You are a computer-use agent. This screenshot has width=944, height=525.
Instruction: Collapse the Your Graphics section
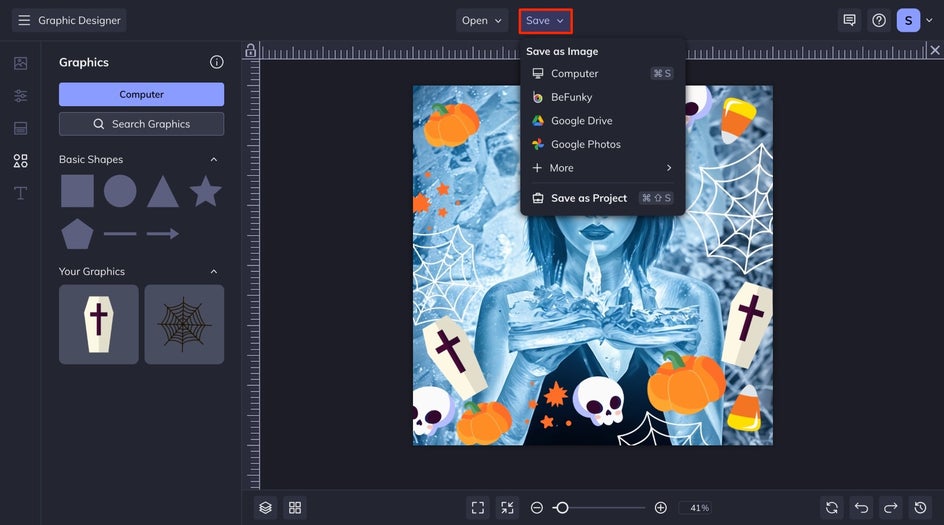point(214,272)
